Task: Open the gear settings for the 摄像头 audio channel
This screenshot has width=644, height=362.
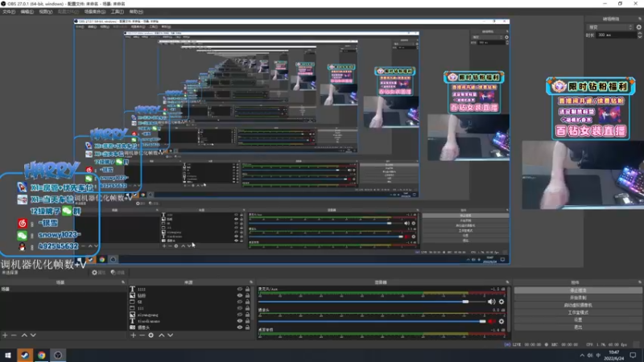Action: point(502,321)
